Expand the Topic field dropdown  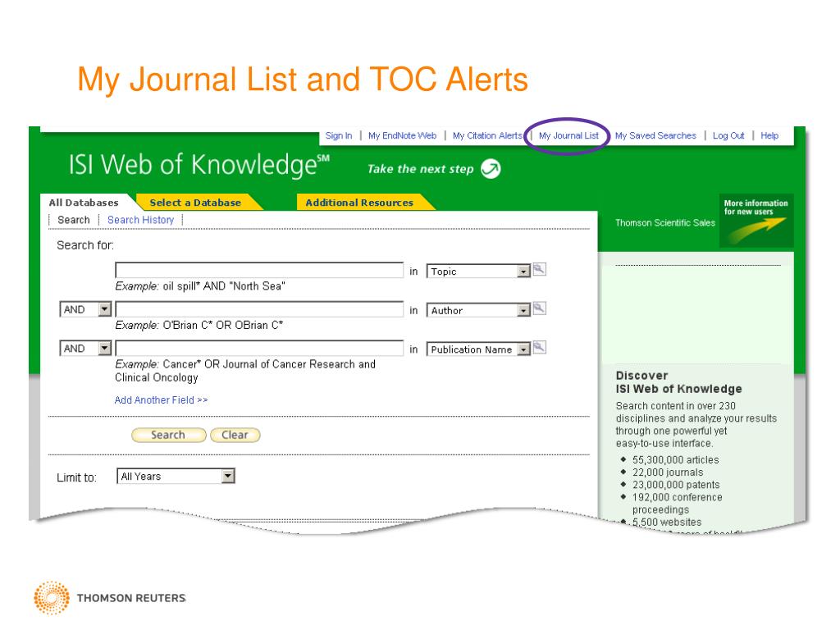pos(523,272)
